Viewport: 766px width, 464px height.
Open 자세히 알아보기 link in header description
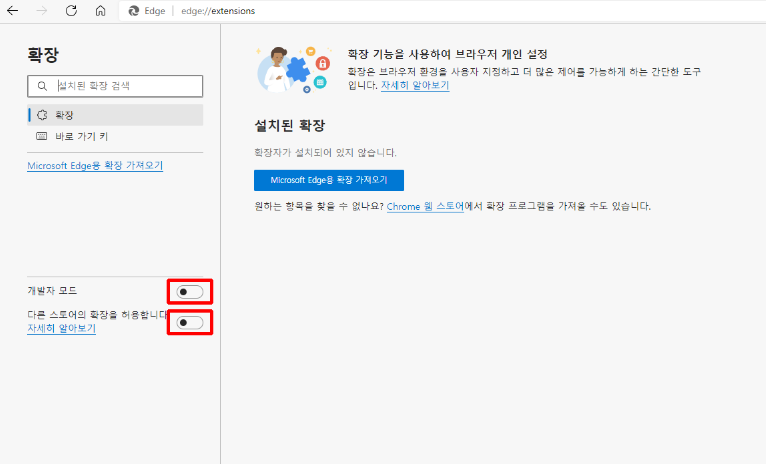pyautogui.click(x=415, y=85)
